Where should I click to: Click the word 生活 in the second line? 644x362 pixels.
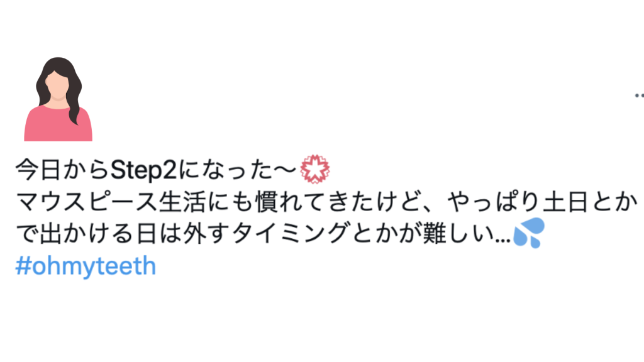[x=182, y=201]
